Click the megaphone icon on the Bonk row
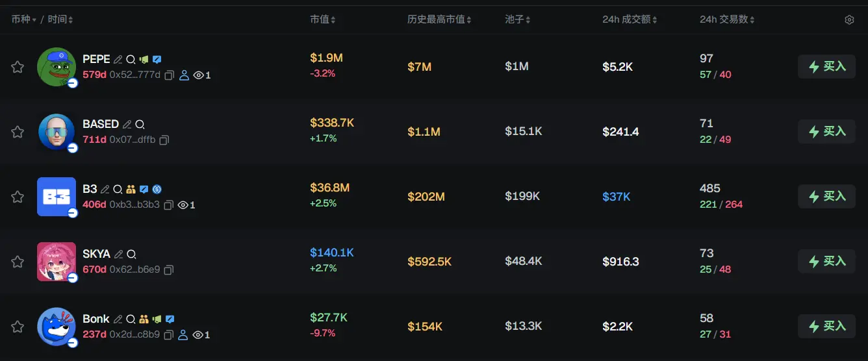 (157, 319)
